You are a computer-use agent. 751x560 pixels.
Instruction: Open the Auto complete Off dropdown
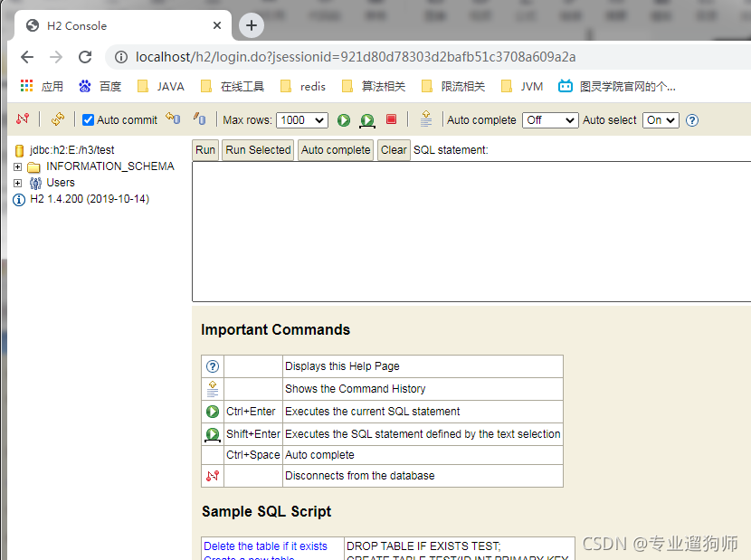(x=550, y=120)
